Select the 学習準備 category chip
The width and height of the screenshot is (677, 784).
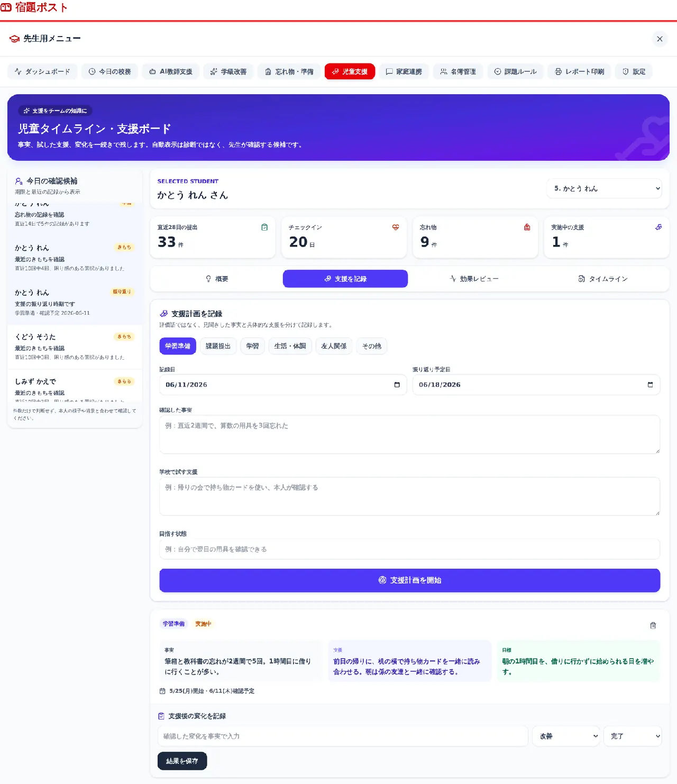(178, 346)
